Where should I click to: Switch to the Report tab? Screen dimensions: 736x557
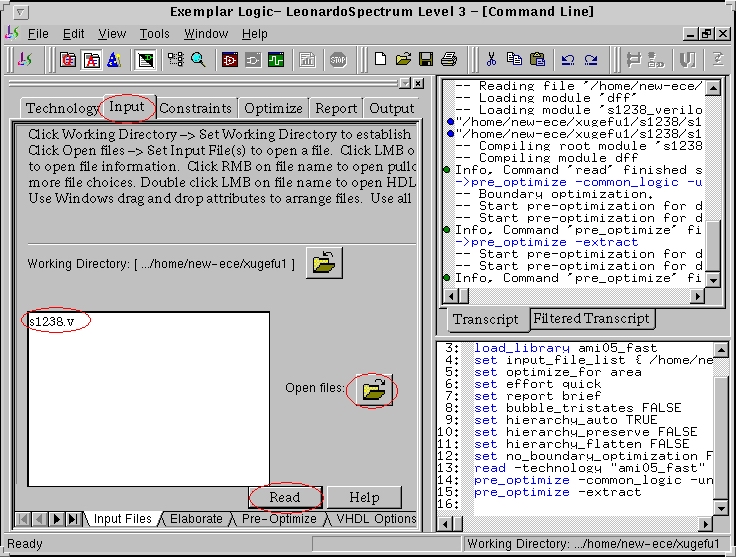336,108
